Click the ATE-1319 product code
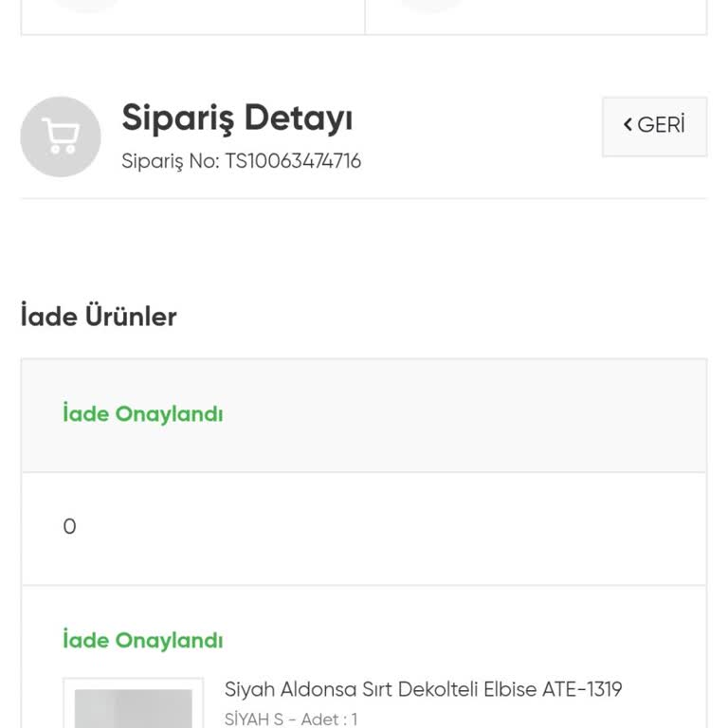728x728 pixels. [582, 689]
